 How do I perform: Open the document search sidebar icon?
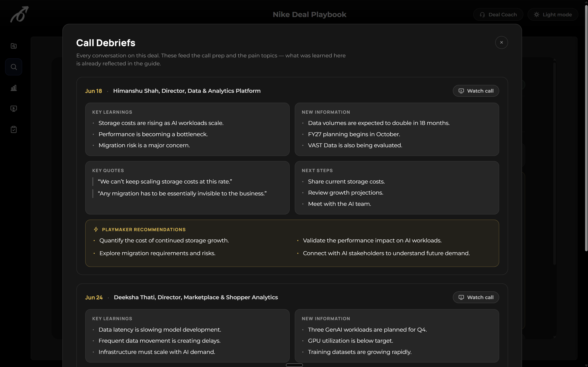point(14,46)
